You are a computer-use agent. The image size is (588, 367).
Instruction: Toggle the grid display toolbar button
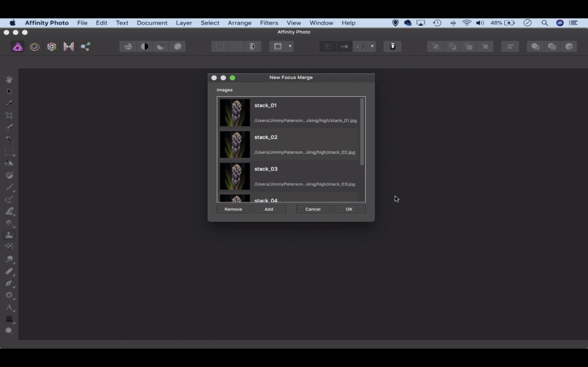(x=328, y=47)
